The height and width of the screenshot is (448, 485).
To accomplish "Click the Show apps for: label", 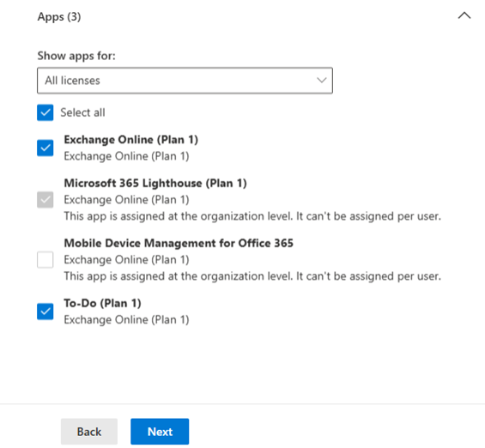I will (76, 56).
